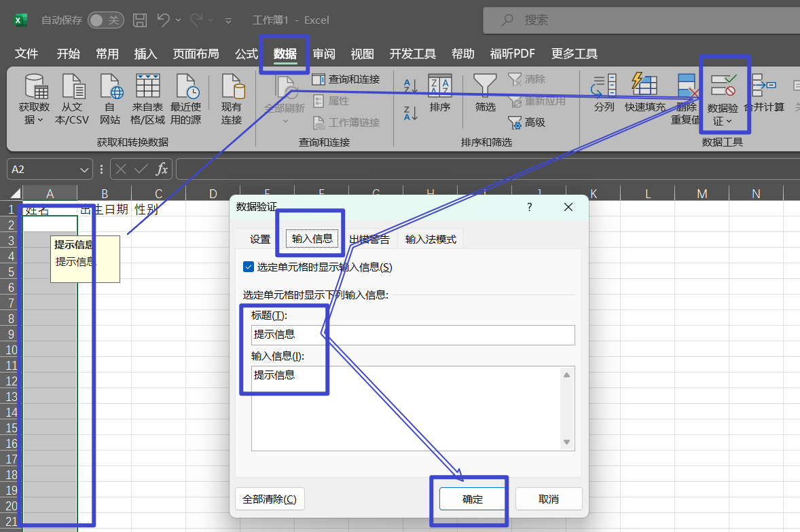Viewport: 800px width, 532px height.
Task: Click Text to Columns (分列) icon
Action: (x=604, y=86)
